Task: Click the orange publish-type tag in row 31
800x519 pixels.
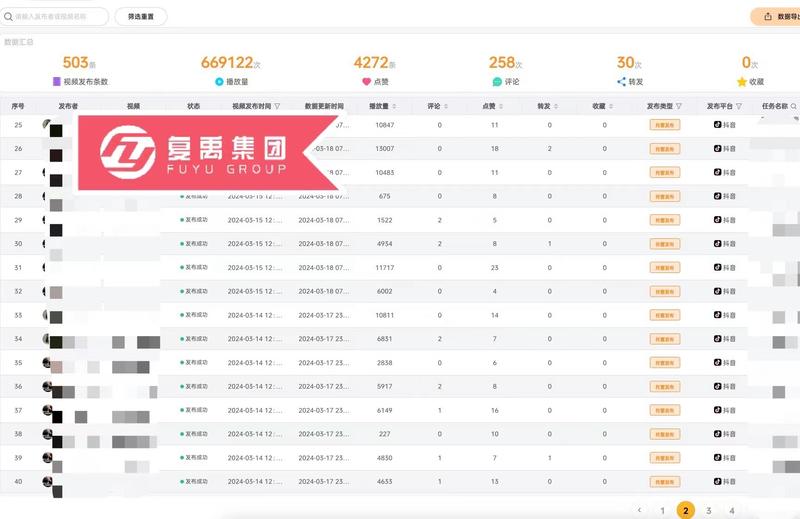Action: click(x=665, y=267)
